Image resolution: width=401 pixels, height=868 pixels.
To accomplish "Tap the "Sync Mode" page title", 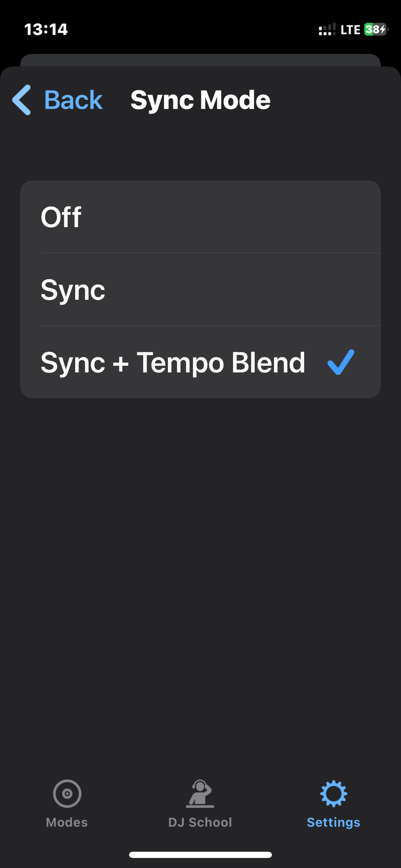I will (x=200, y=100).
